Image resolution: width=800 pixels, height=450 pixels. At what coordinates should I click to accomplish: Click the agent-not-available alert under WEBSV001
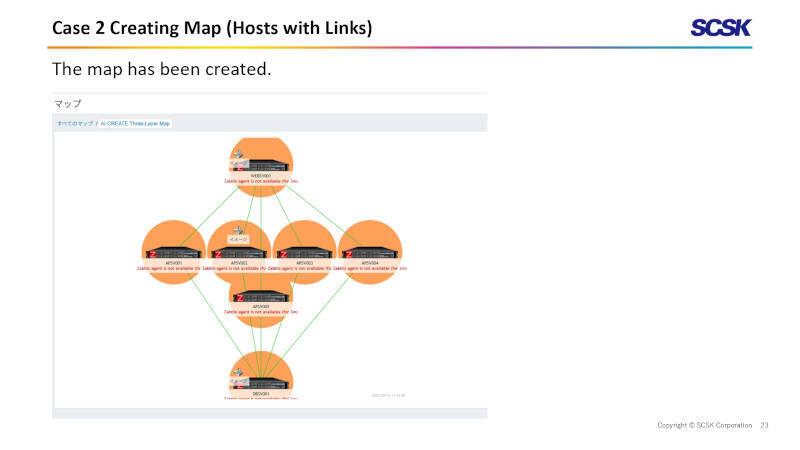click(261, 181)
